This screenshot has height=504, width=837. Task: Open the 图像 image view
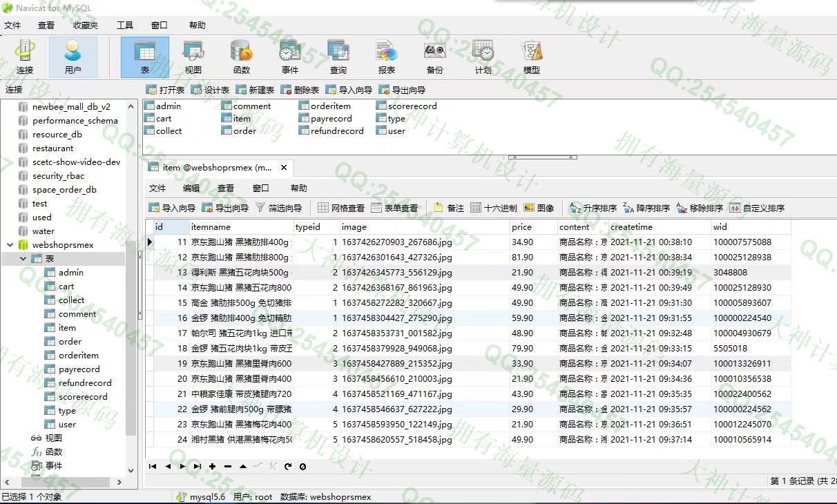pos(539,208)
